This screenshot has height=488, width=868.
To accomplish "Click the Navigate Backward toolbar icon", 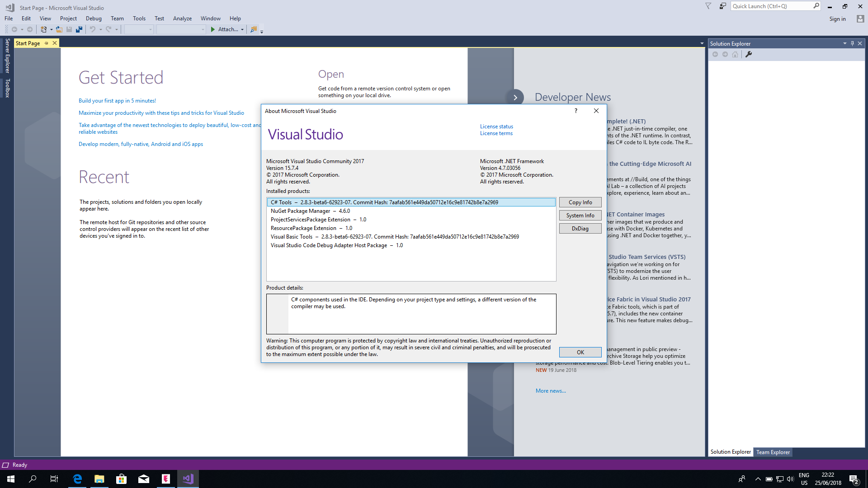I will (15, 29).
